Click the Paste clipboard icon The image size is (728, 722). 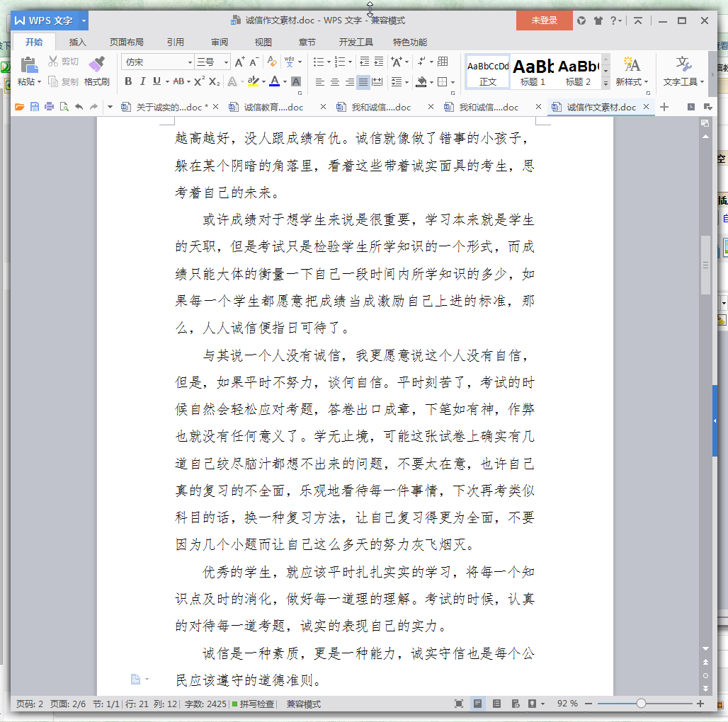[x=29, y=64]
